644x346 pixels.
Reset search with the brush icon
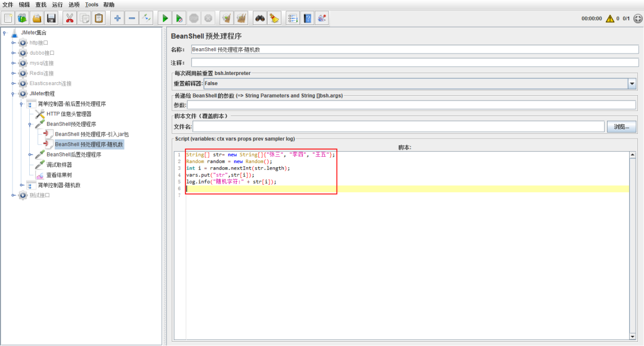point(274,18)
